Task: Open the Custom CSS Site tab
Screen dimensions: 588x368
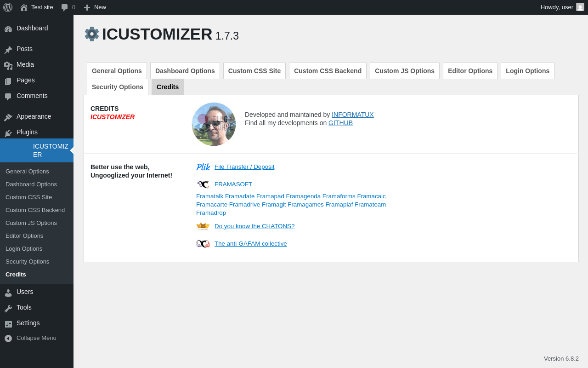Action: pyautogui.click(x=254, y=71)
